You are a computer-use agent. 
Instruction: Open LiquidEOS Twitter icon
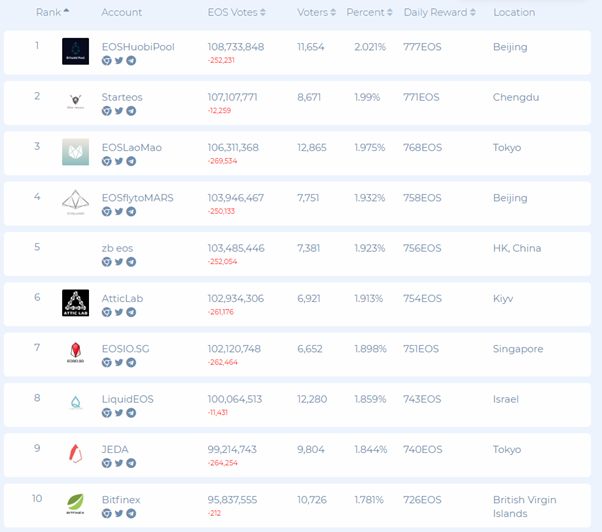coord(119,413)
